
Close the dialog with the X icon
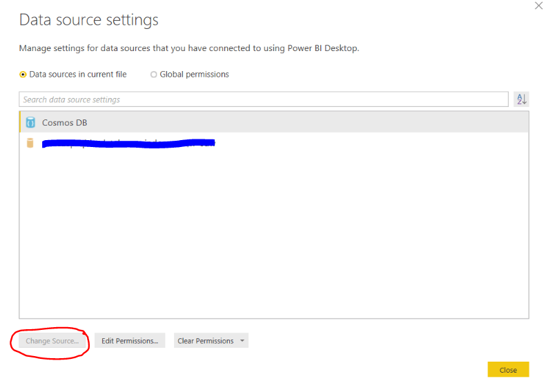coord(538,6)
